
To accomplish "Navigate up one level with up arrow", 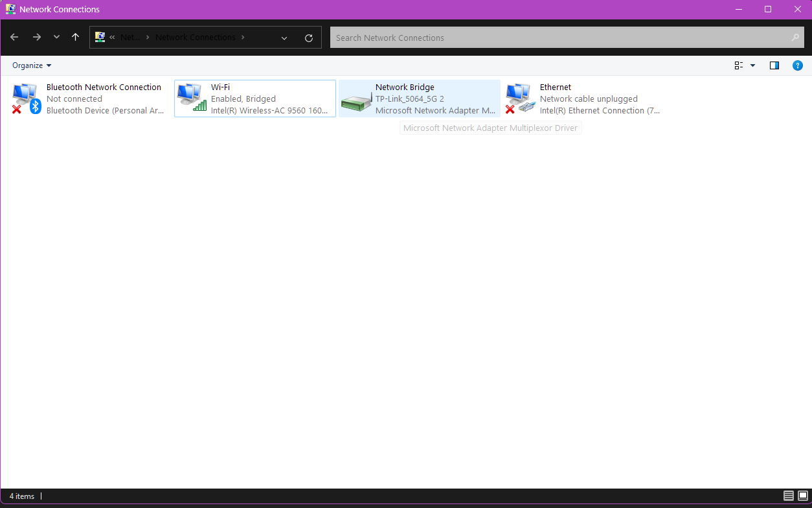I will (76, 38).
